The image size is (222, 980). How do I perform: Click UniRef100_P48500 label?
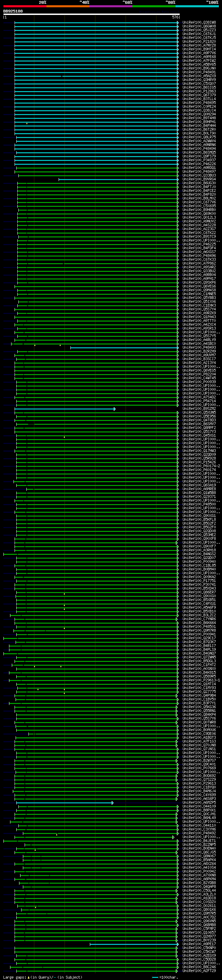click(x=199, y=504)
